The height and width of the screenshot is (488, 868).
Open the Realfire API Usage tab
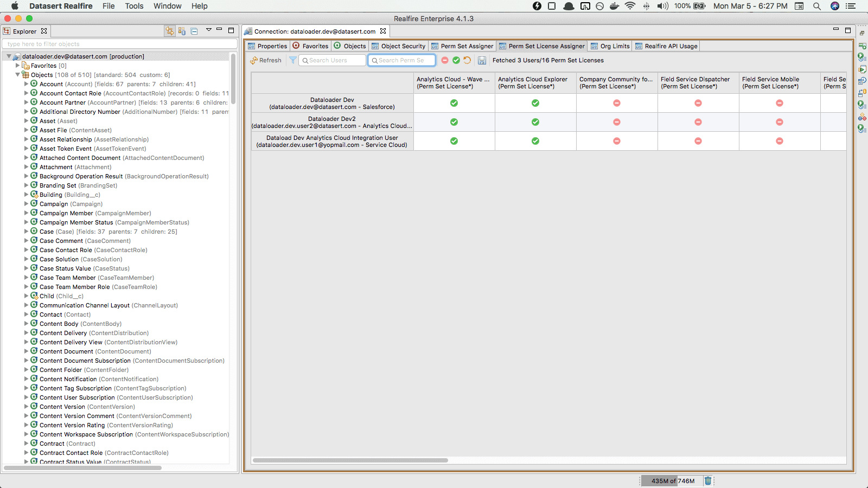(666, 46)
